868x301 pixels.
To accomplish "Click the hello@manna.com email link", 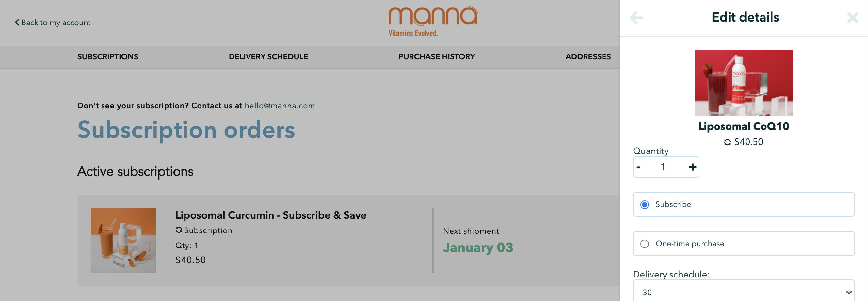I will tap(280, 106).
